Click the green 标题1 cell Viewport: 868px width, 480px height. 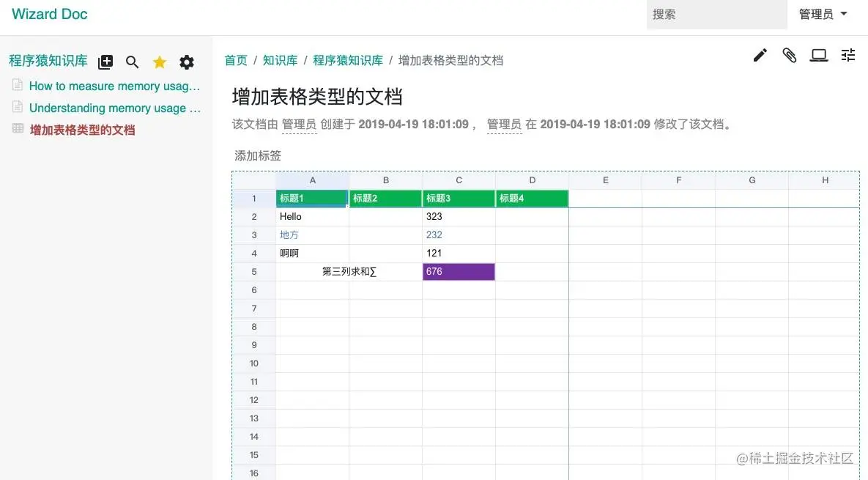[312, 199]
